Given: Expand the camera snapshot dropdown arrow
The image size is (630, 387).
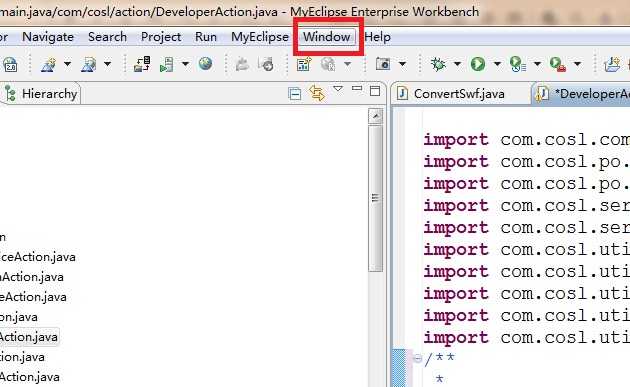Looking at the screenshot, I should (402, 64).
